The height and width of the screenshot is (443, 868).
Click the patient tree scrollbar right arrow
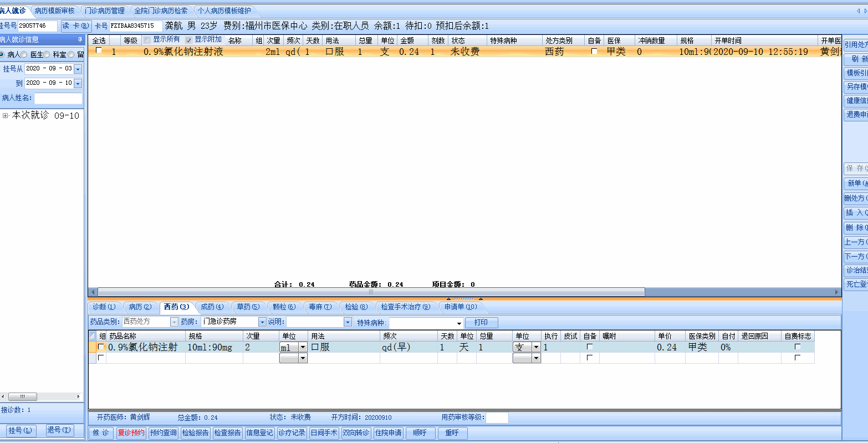coord(78,397)
